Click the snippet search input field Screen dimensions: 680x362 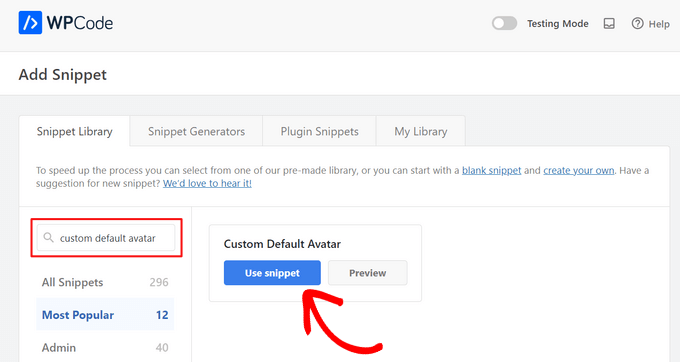pyautogui.click(x=106, y=238)
